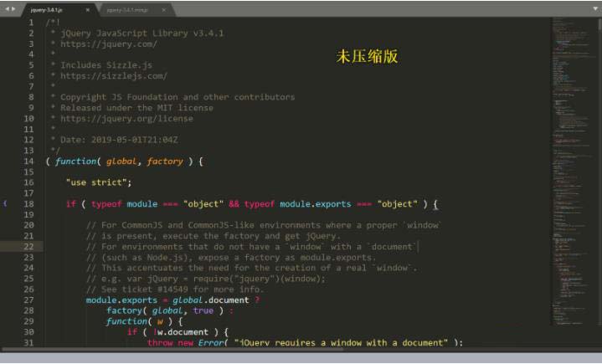602x364 pixels.
Task: Click line number 14 in the gutter
Action: (x=28, y=161)
